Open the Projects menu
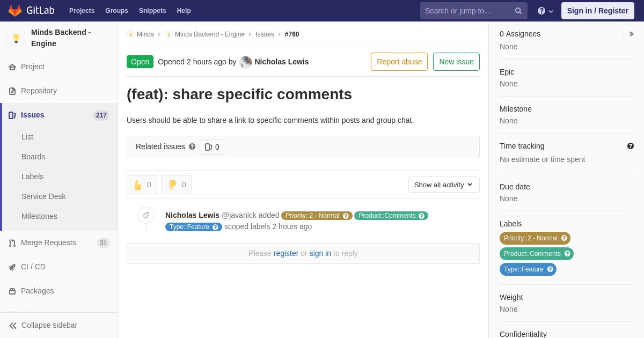The width and height of the screenshot is (644, 338). (82, 11)
